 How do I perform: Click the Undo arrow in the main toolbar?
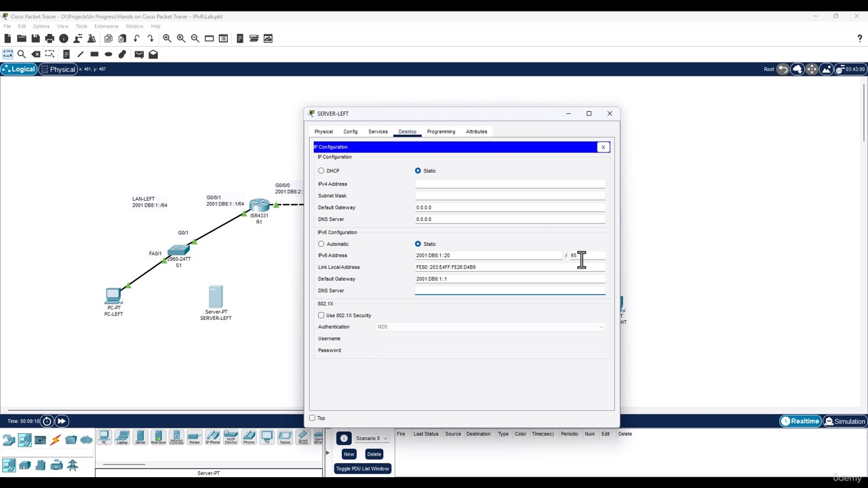point(136,39)
